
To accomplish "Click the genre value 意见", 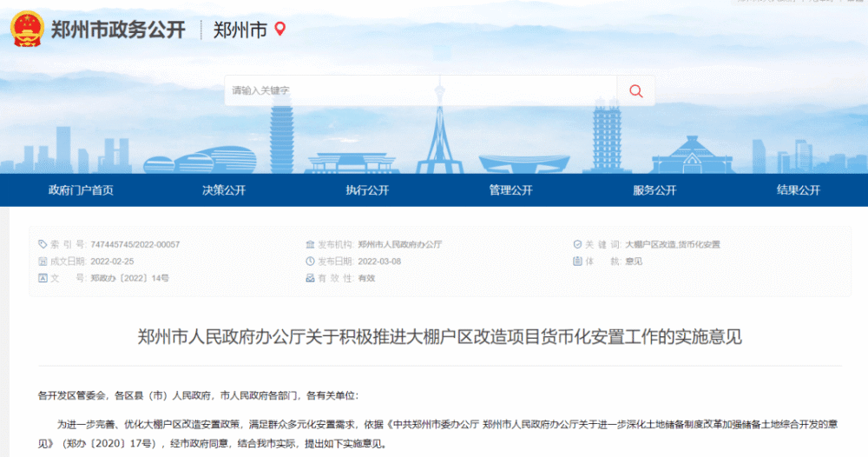I will (x=634, y=262).
